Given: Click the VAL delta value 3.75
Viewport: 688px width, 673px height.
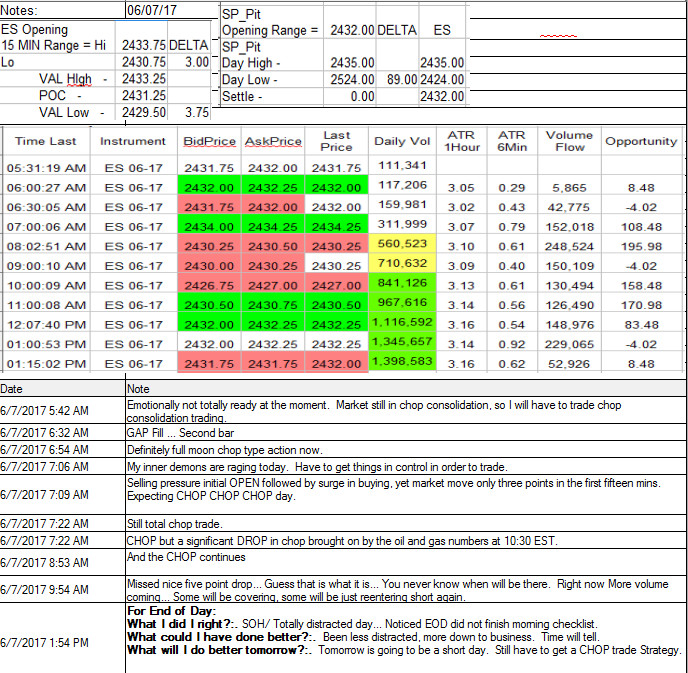Looking at the screenshot, I should tap(197, 112).
